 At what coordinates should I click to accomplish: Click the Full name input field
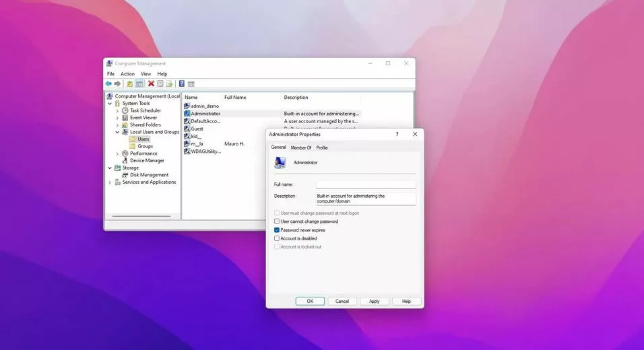(366, 184)
